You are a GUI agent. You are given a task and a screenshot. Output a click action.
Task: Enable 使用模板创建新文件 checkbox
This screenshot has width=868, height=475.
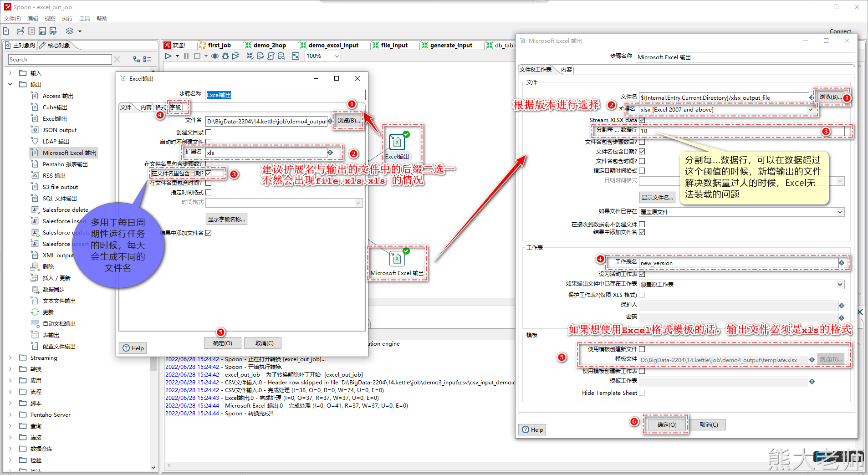pyautogui.click(x=642, y=349)
